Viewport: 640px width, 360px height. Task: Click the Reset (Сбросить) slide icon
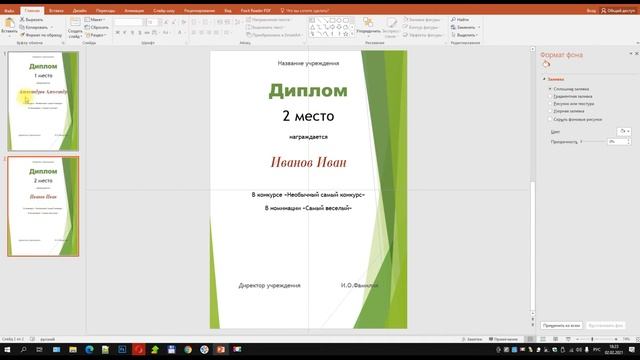pyautogui.click(x=87, y=27)
